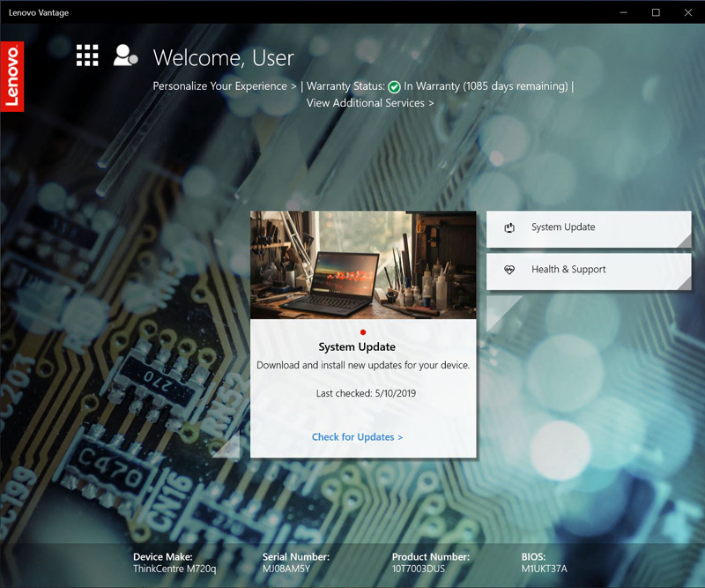Image resolution: width=705 pixels, height=588 pixels.
Task: Click the Health & Support heart icon
Action: click(x=509, y=270)
